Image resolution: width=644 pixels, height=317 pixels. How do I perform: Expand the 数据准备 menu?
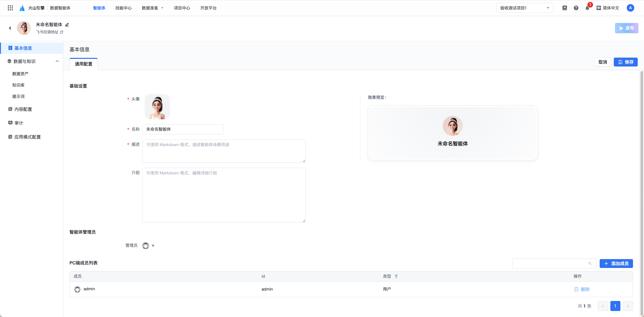point(153,8)
